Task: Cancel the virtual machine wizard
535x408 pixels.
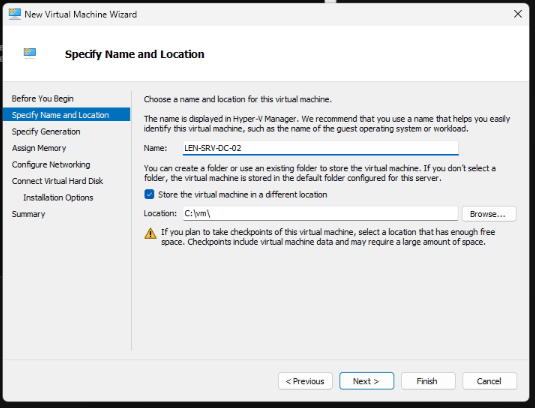Action: (x=489, y=381)
